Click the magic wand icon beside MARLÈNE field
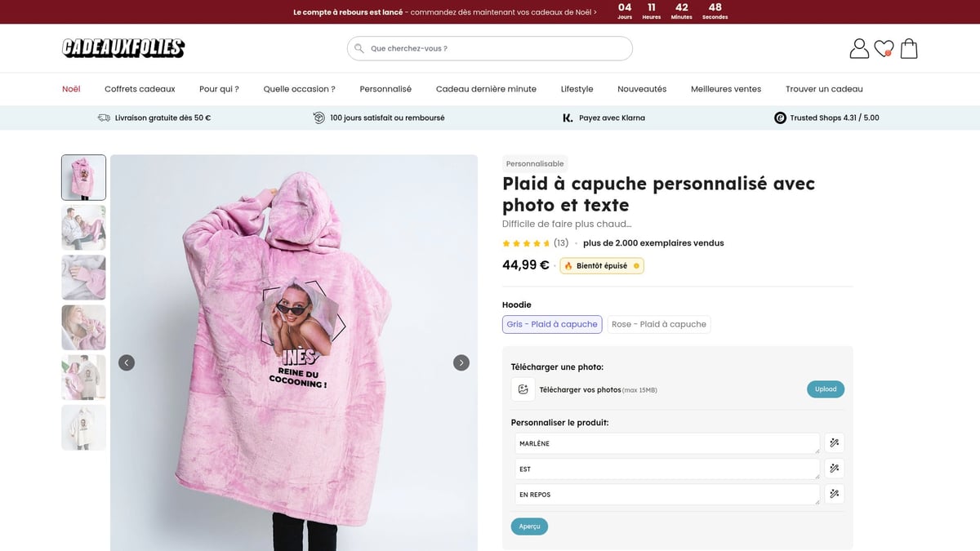 tap(834, 442)
